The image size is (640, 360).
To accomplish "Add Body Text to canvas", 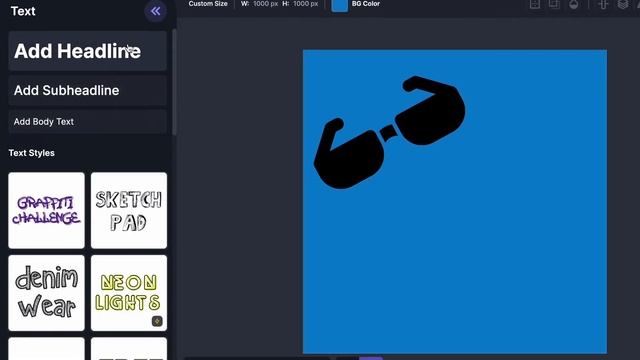I will (87, 122).
